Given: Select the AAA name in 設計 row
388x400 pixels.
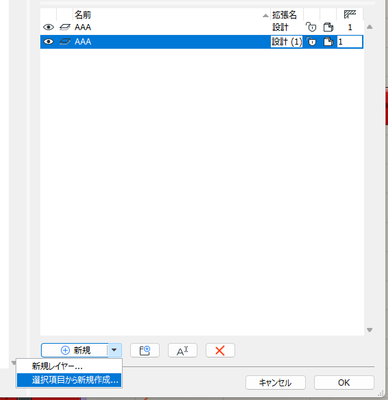Looking at the screenshot, I should (x=83, y=27).
